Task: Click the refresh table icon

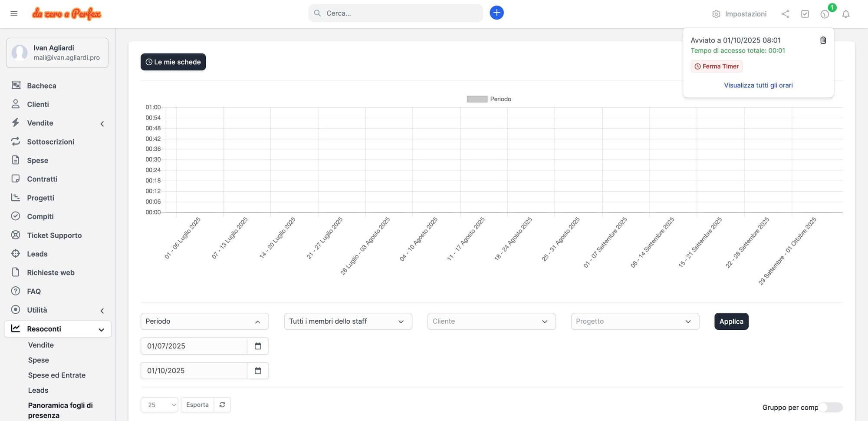Action: click(222, 404)
